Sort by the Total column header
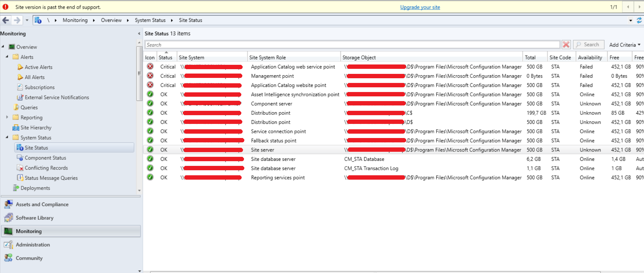This screenshot has width=644, height=273. [x=535, y=57]
